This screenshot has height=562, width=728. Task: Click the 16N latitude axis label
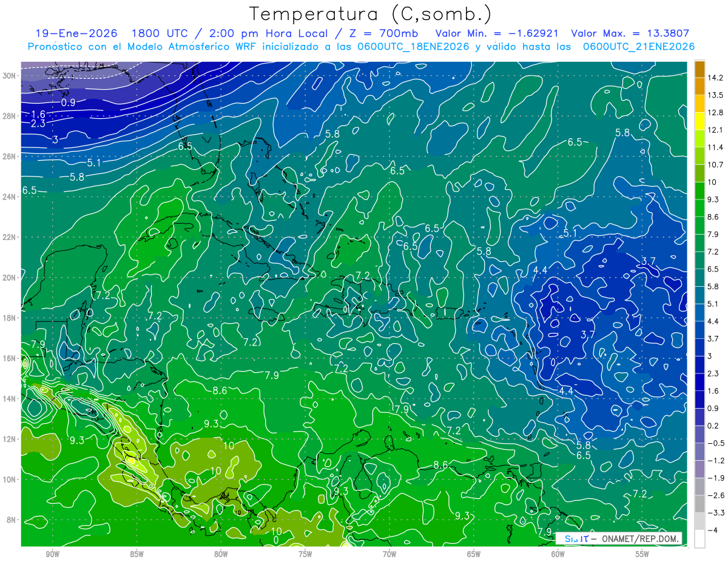(x=10, y=358)
